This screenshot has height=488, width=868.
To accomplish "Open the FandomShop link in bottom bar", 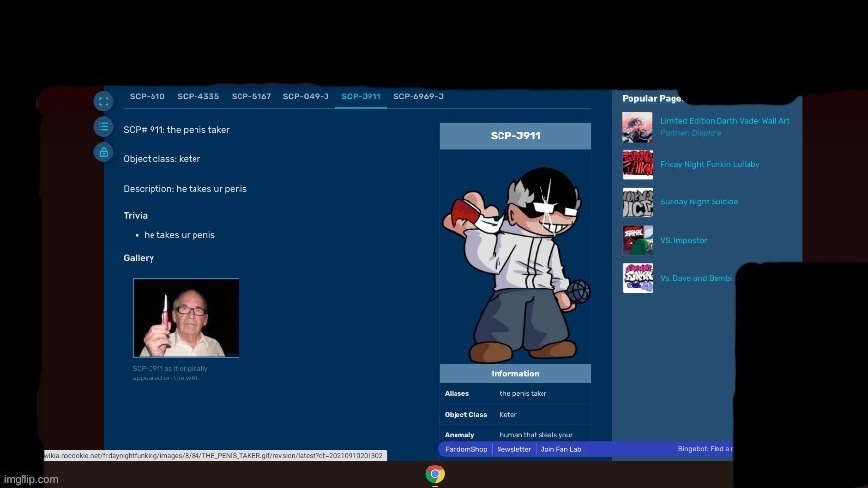I will coord(464,449).
